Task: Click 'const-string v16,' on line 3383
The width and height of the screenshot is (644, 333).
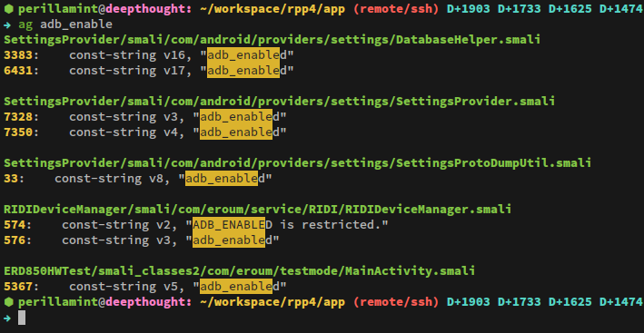Action: pyautogui.click(x=131, y=55)
